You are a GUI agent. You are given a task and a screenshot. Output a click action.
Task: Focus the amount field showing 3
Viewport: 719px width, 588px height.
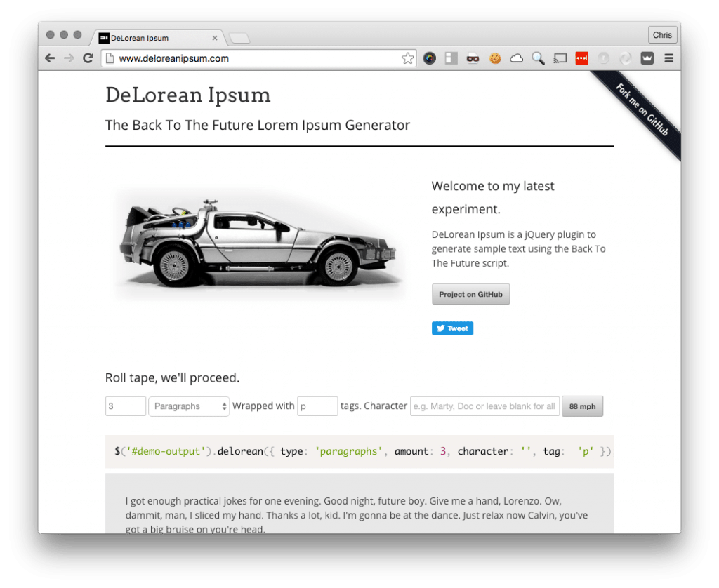pos(126,406)
